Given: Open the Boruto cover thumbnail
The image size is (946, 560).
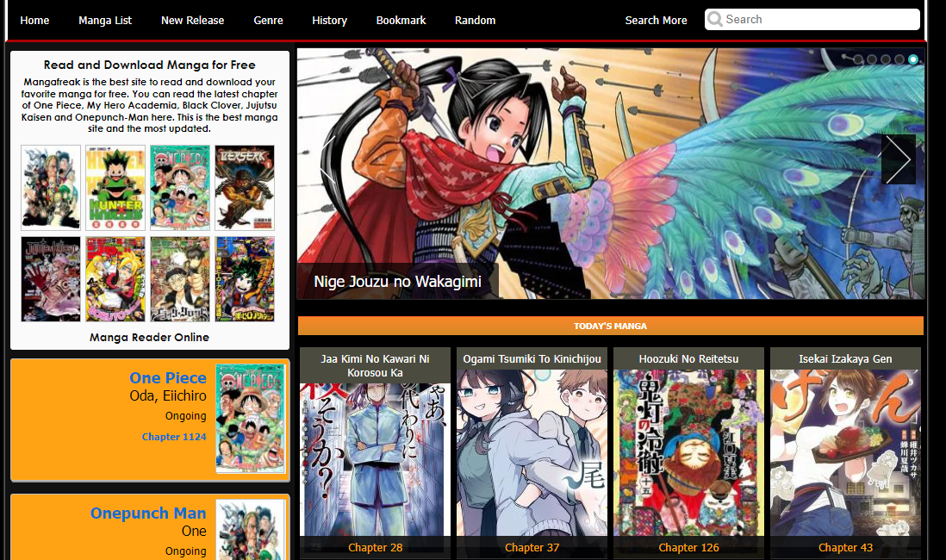Looking at the screenshot, I should (x=115, y=279).
